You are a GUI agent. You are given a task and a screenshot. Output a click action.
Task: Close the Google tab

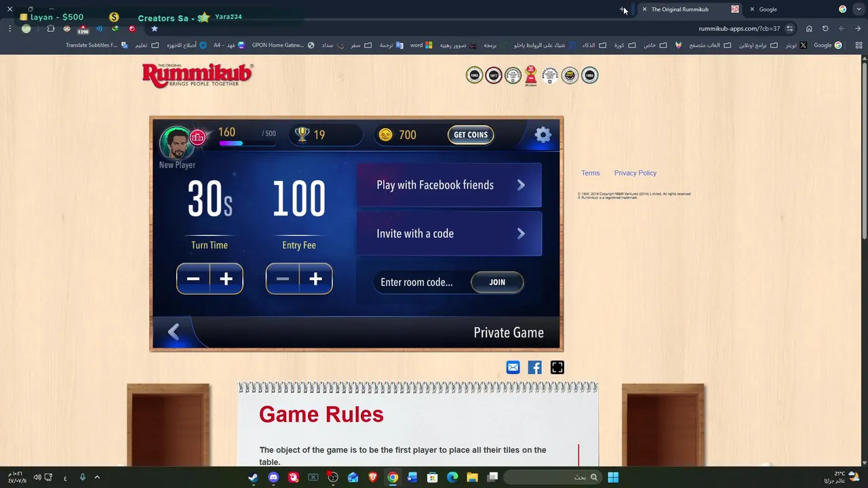752,9
